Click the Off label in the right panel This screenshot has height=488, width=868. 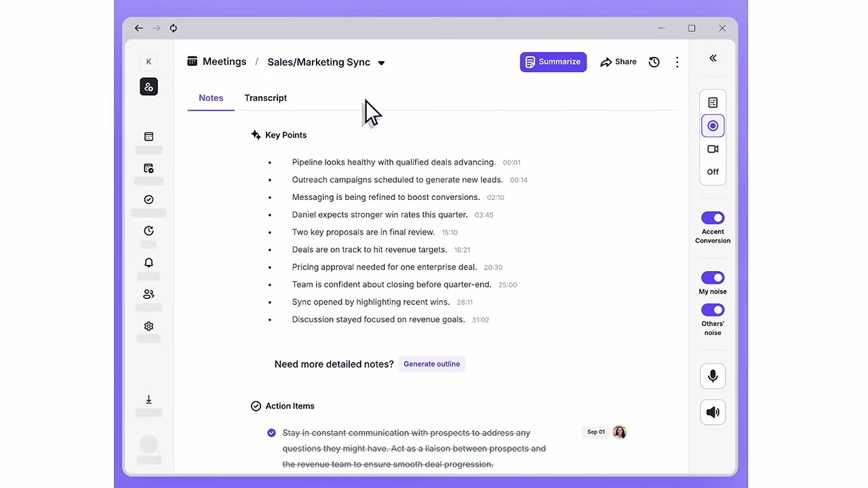(x=713, y=171)
